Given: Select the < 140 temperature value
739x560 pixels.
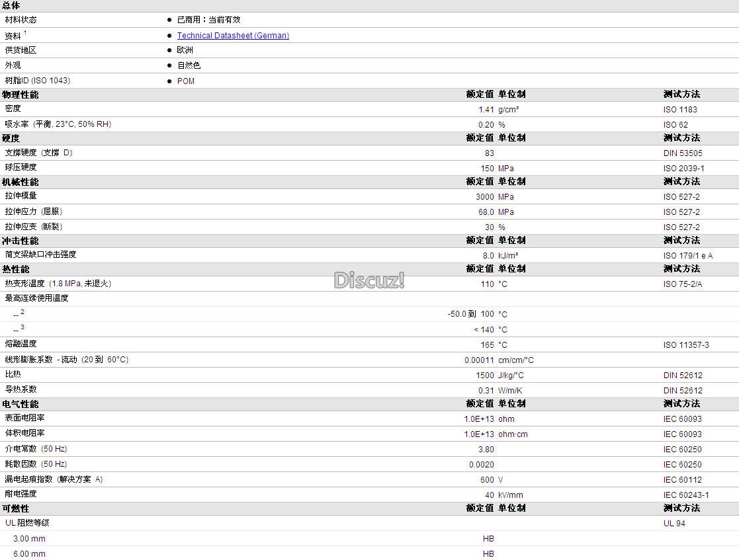Looking at the screenshot, I should pyautogui.click(x=484, y=330).
